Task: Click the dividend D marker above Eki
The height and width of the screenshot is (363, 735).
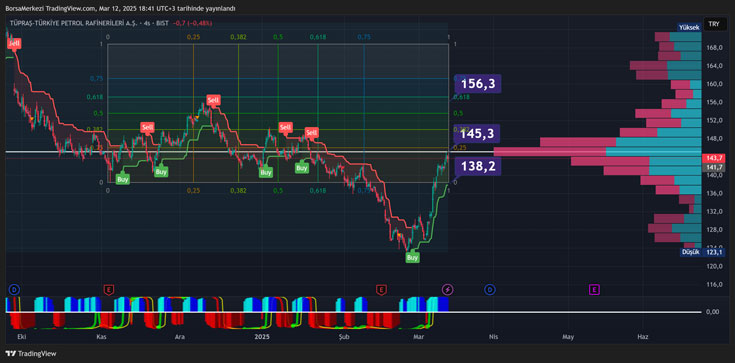Action: coord(15,290)
